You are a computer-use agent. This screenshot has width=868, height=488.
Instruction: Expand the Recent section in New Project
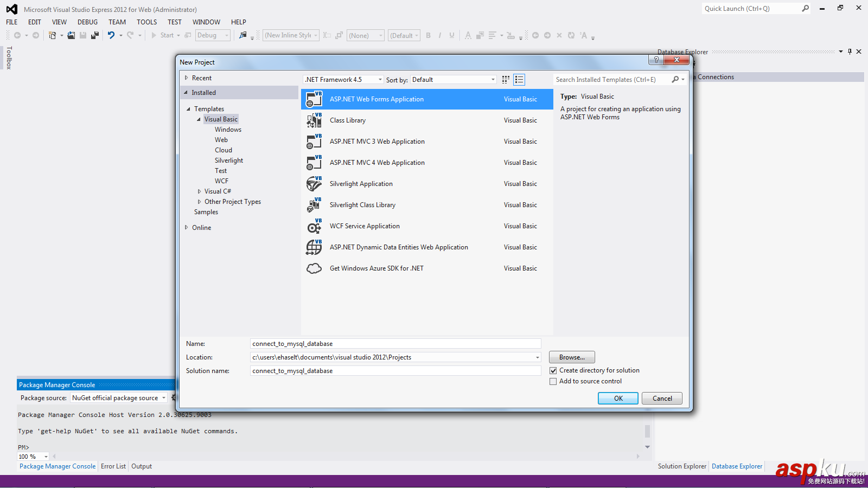pyautogui.click(x=187, y=78)
